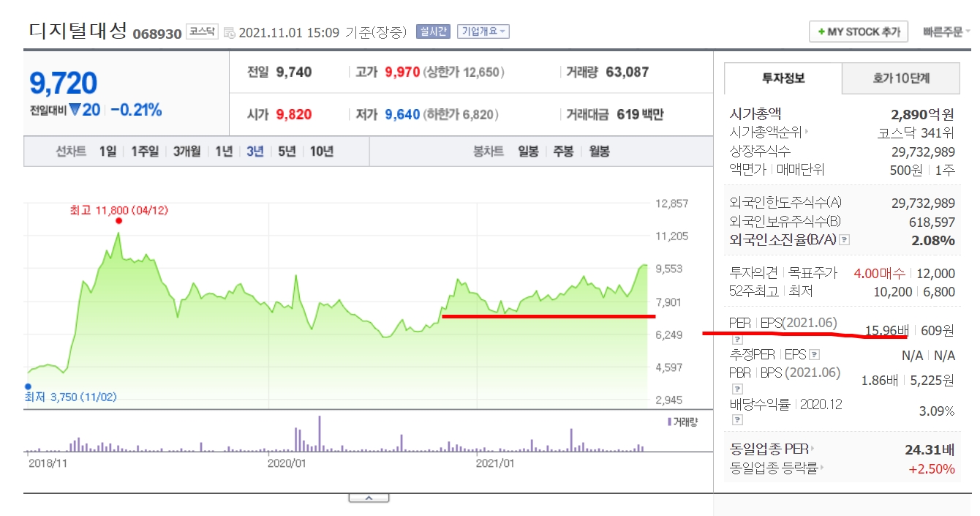
Task: Switch to the 투자정보 tab
Action: (783, 78)
